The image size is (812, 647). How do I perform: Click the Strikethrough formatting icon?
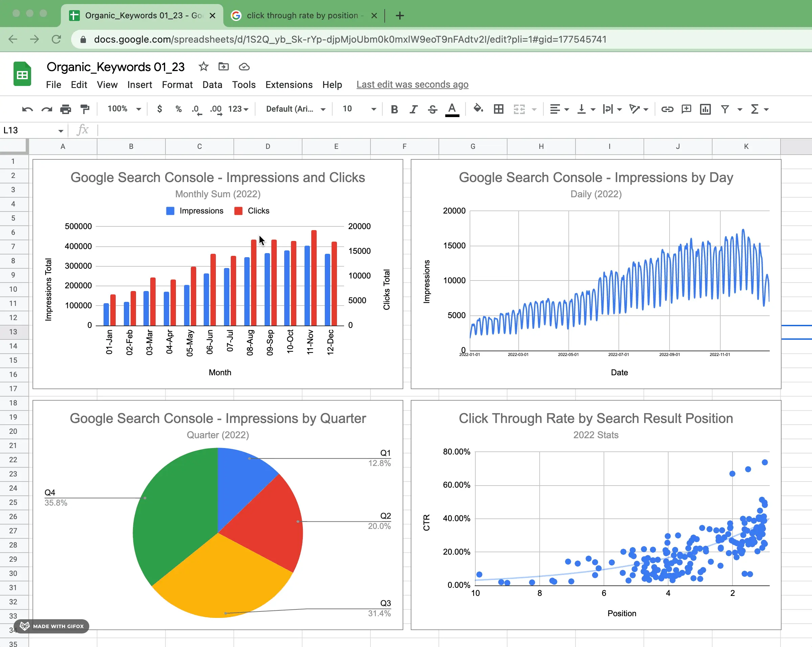(432, 109)
